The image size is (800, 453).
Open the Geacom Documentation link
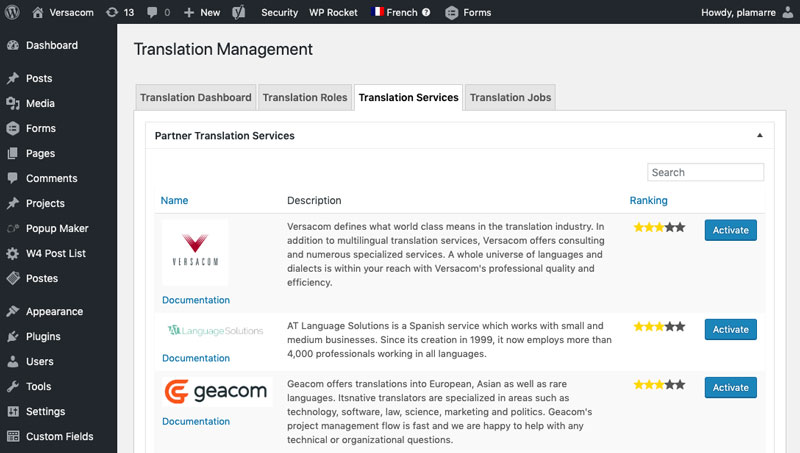click(196, 421)
